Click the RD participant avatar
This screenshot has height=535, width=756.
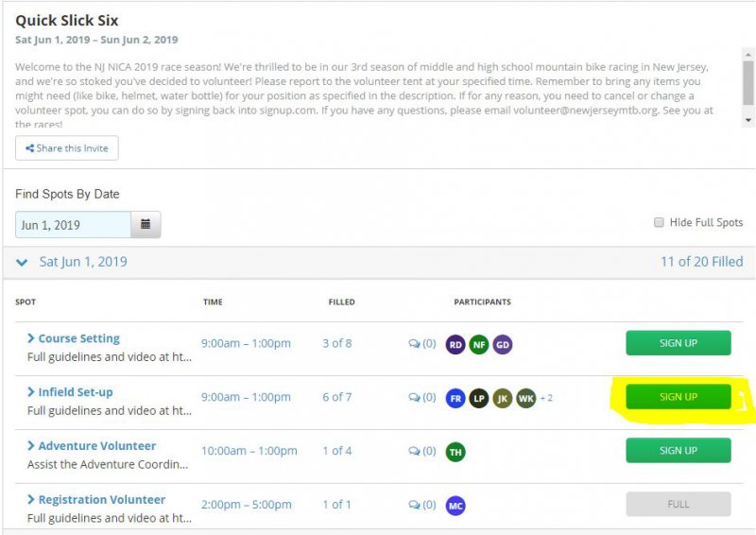coord(455,344)
